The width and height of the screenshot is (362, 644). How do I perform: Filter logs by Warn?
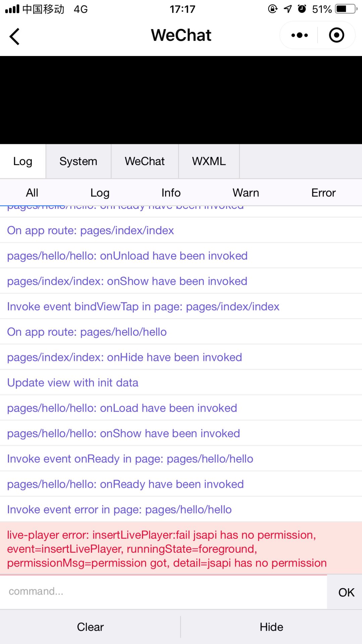pos(246,193)
